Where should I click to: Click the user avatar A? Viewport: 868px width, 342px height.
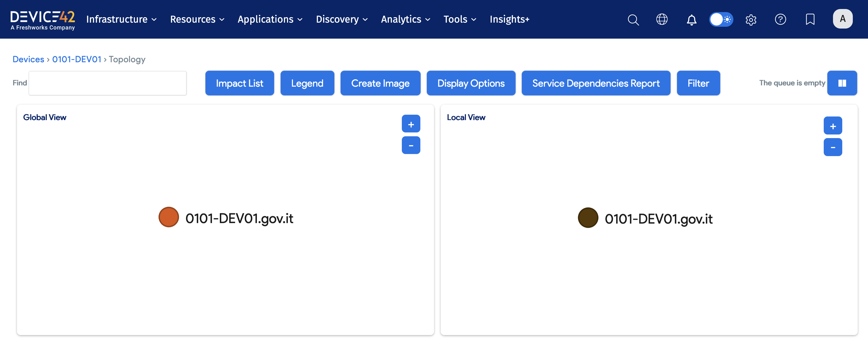[843, 19]
